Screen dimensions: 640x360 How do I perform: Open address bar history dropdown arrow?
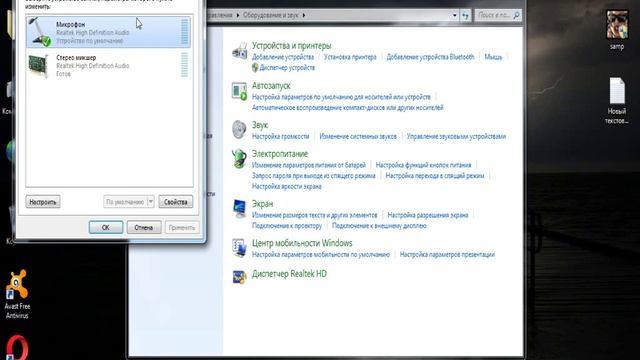tap(455, 16)
